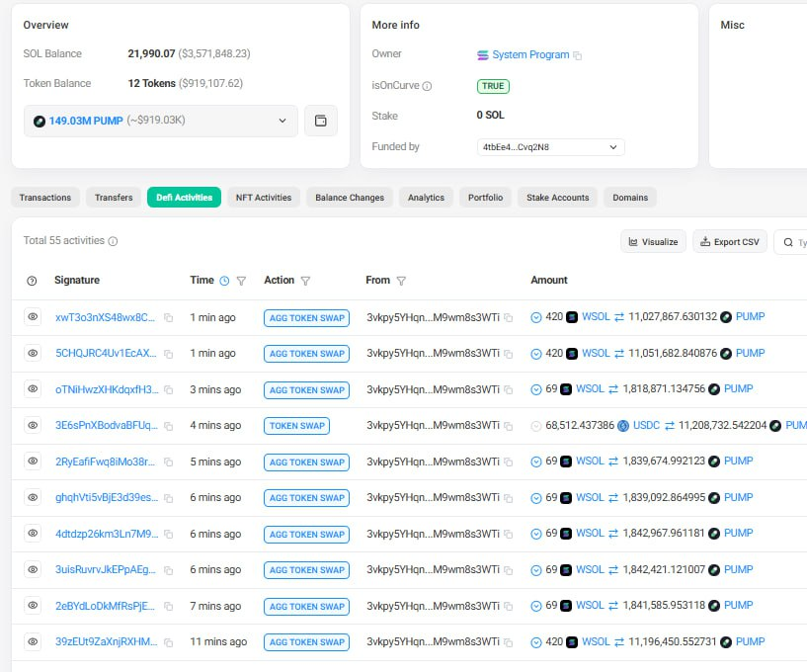This screenshot has height=672, width=807.
Task: Open the Stake Accounts tab
Action: coord(557,198)
